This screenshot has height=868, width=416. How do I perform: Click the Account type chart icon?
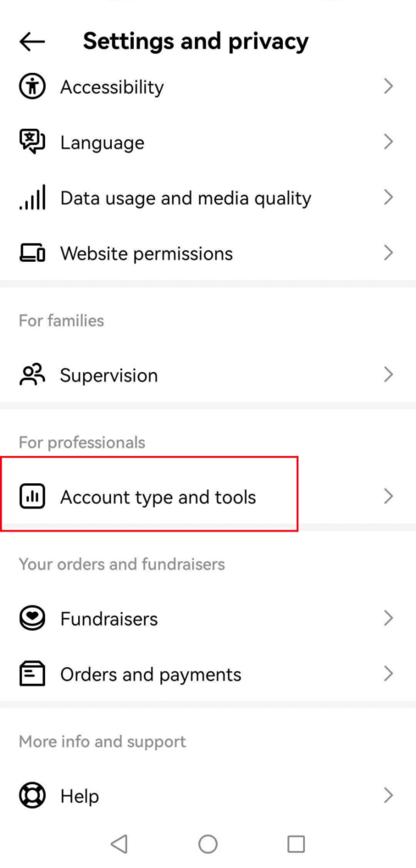32,497
